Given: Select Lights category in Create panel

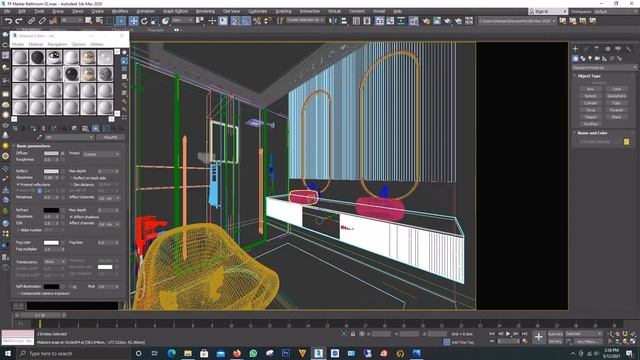Looking at the screenshot, I should pyautogui.click(x=590, y=59).
